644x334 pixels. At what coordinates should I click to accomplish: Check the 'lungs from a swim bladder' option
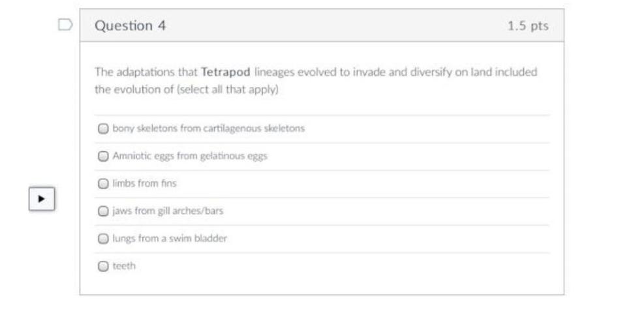pyautogui.click(x=104, y=239)
